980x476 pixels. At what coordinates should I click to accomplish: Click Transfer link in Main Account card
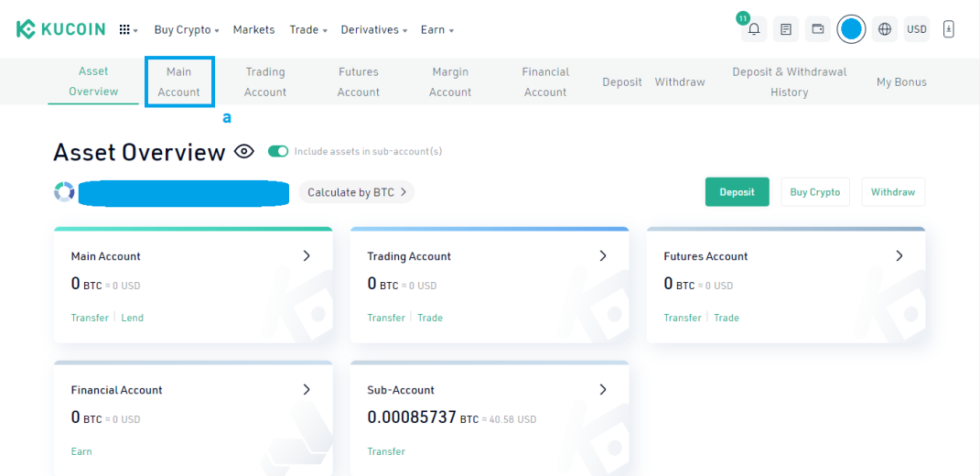[x=90, y=318]
